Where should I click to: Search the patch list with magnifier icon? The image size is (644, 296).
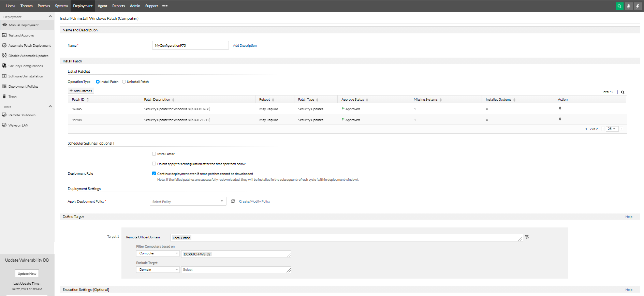point(623,92)
